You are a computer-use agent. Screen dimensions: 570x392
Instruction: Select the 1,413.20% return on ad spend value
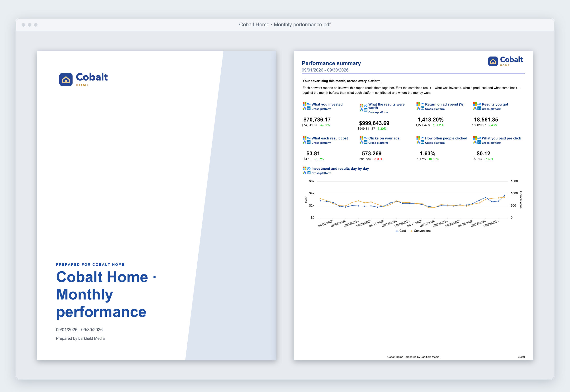431,120
